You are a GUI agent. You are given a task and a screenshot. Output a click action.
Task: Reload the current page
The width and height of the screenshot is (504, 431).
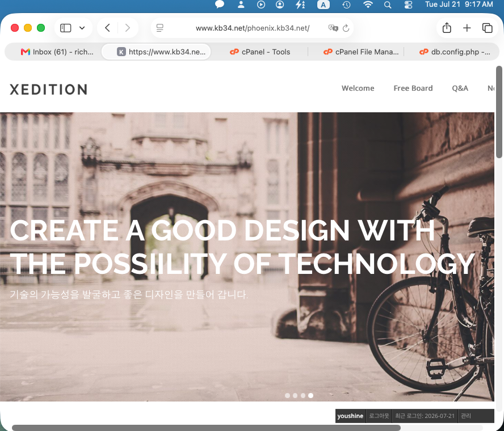coord(346,28)
